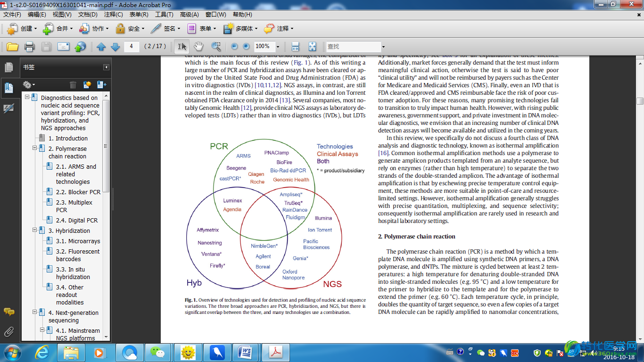Screen dimensions: 644x362
Task: Open the 注释(C) menu
Action: point(113,15)
